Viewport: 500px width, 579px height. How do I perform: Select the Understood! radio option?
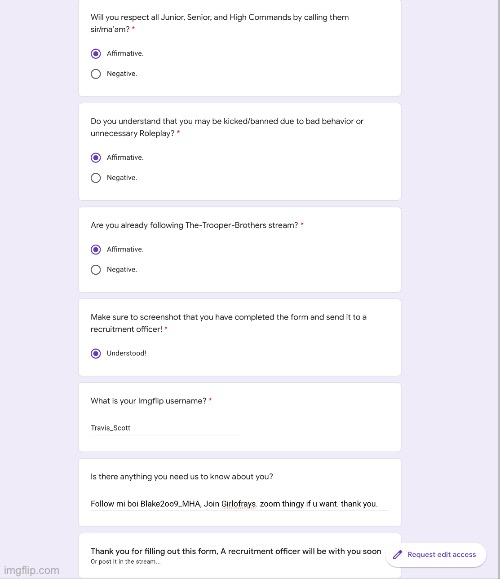click(x=96, y=353)
